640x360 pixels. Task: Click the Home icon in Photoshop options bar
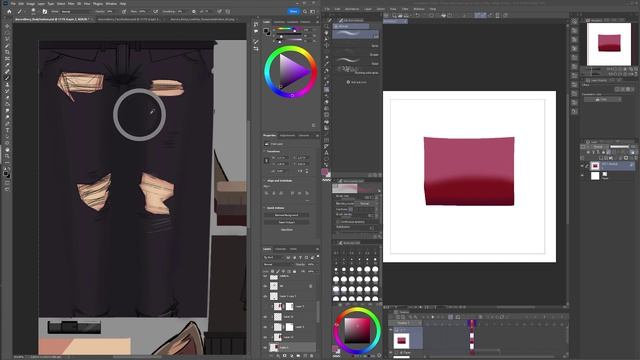click(x=9, y=11)
